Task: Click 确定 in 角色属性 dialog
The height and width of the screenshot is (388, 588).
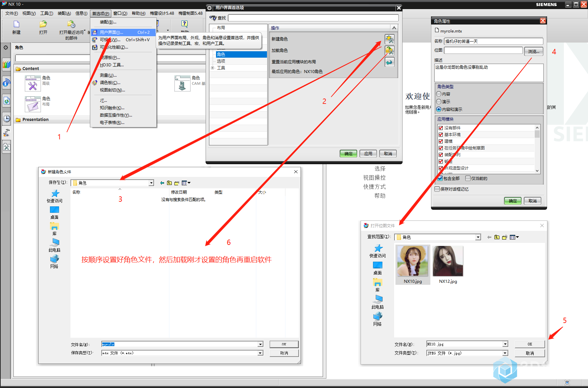Action: (x=513, y=201)
